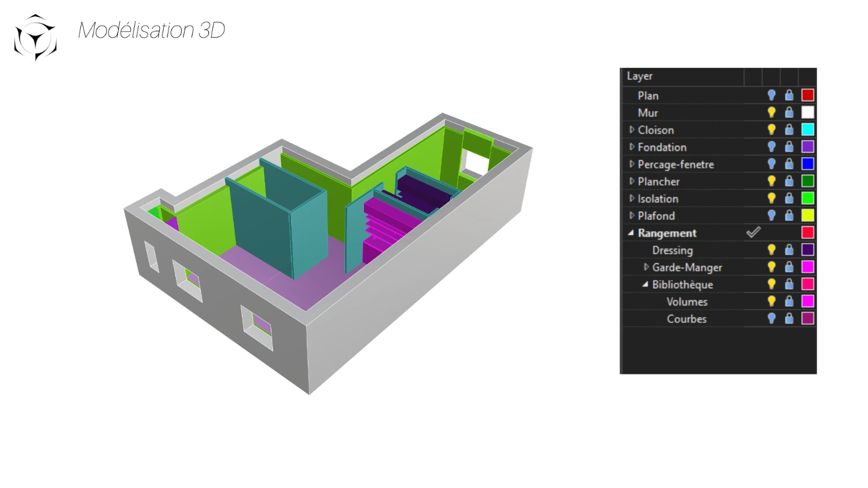The height and width of the screenshot is (488, 868).
Task: Click the lock icon for Plan layer
Action: pyautogui.click(x=789, y=96)
